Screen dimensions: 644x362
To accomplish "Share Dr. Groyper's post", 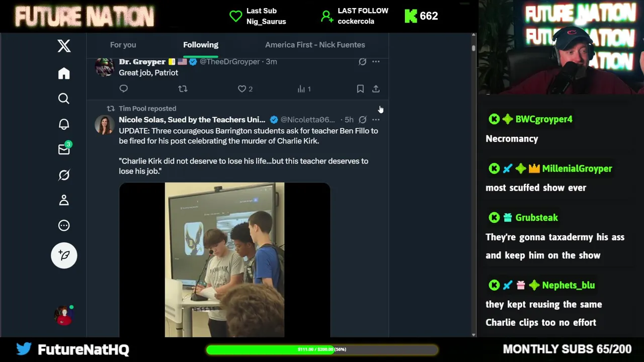I will click(x=376, y=88).
